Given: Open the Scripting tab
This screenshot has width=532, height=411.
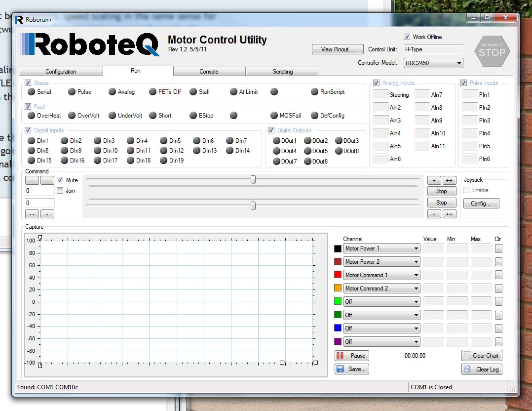Looking at the screenshot, I should 282,72.
